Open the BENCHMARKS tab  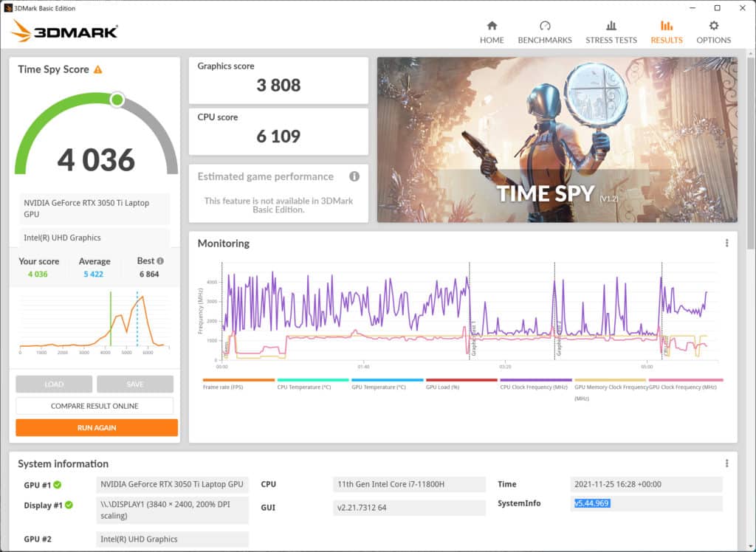tap(545, 32)
